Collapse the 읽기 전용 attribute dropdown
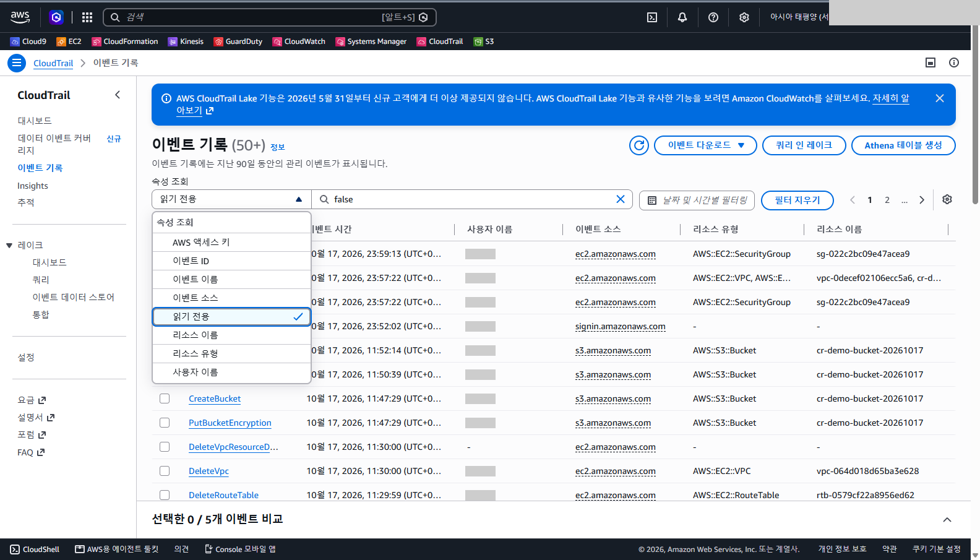980x560 pixels. [x=231, y=199]
